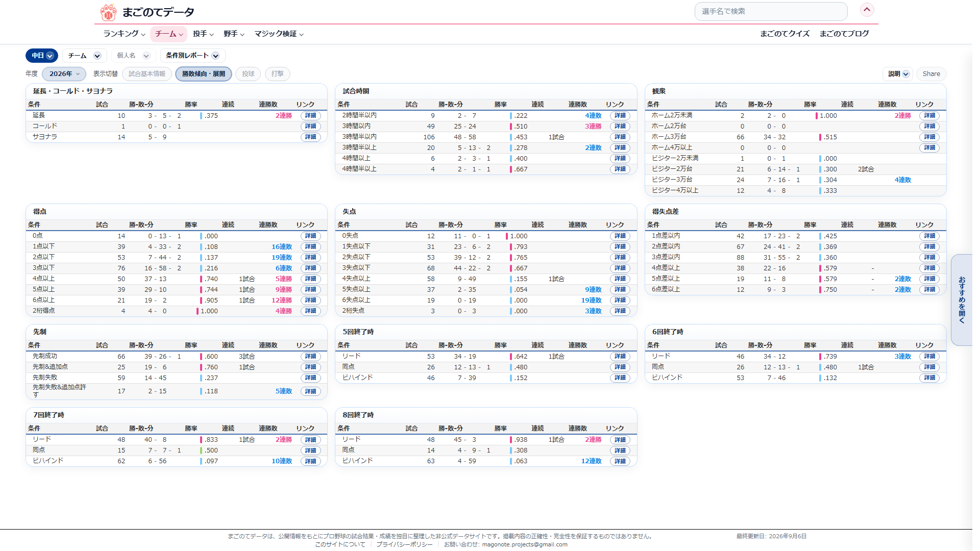The width and height of the screenshot is (980, 551).
Task: Collapse header with red chevron-up icon
Action: [x=867, y=10]
